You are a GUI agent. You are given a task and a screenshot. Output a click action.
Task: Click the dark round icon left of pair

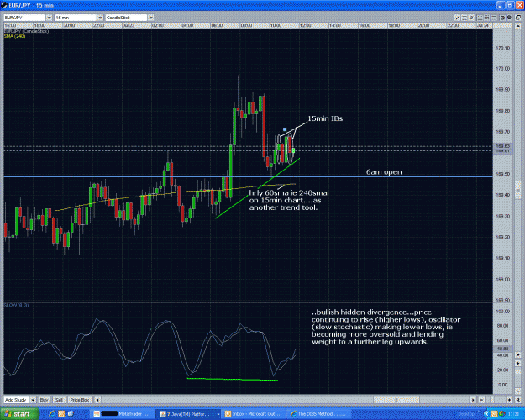point(502,18)
